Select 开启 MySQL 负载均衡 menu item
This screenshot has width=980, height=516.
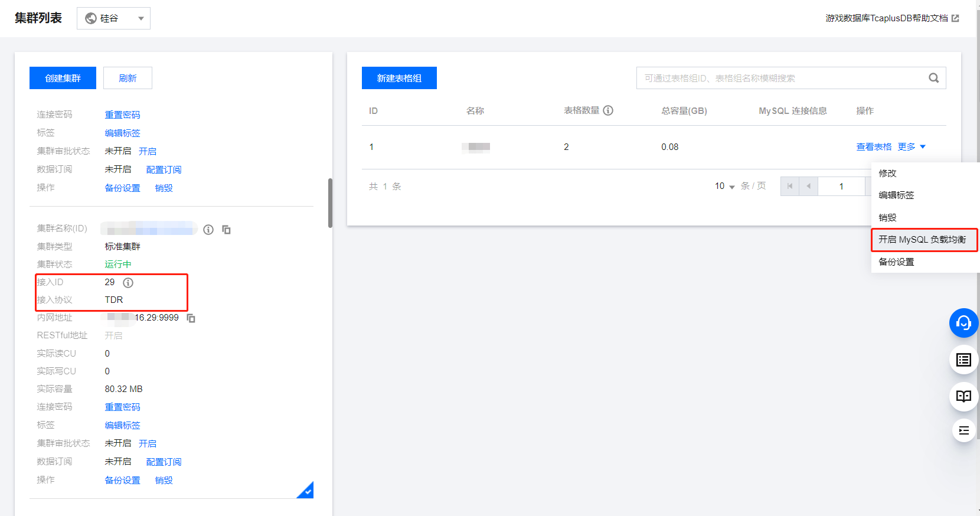[922, 240]
